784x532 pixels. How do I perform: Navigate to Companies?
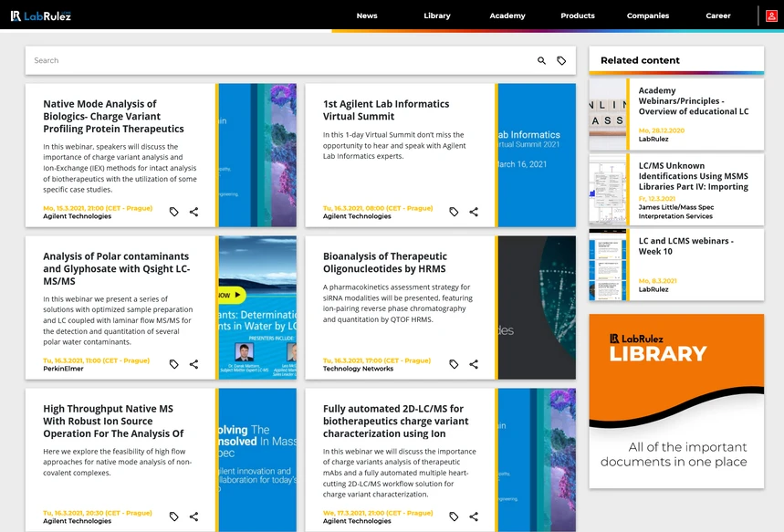(647, 16)
